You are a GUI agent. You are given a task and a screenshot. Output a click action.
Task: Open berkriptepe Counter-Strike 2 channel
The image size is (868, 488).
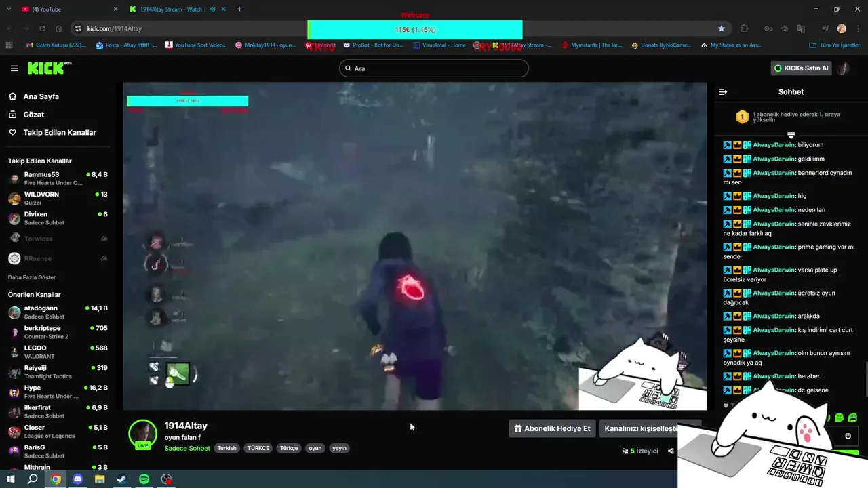[x=57, y=332]
